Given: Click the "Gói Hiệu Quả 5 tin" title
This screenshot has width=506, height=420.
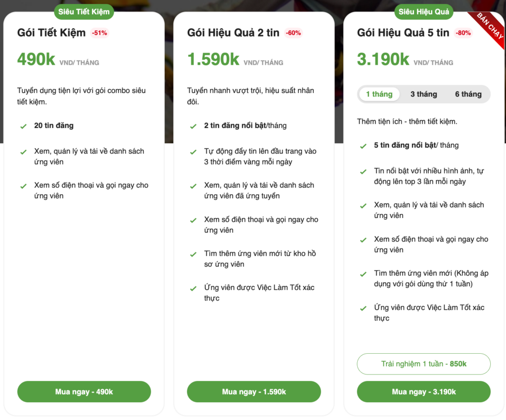Looking at the screenshot, I should (x=403, y=33).
